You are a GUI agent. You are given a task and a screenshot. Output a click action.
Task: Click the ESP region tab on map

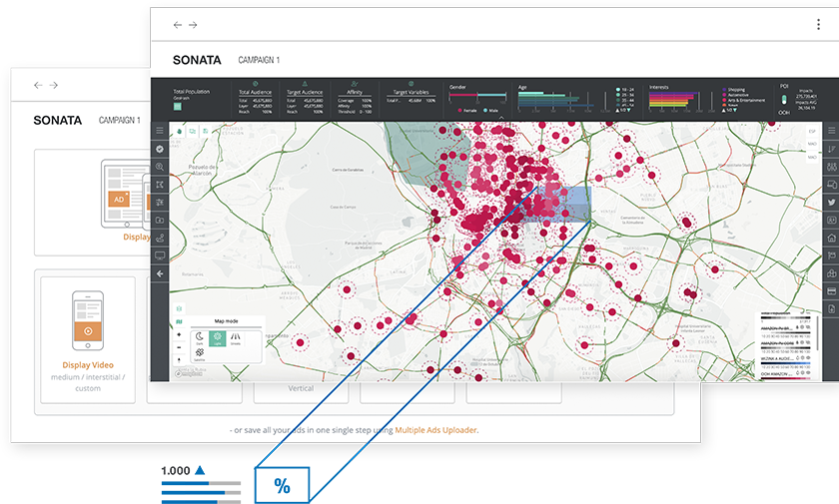[x=812, y=130]
